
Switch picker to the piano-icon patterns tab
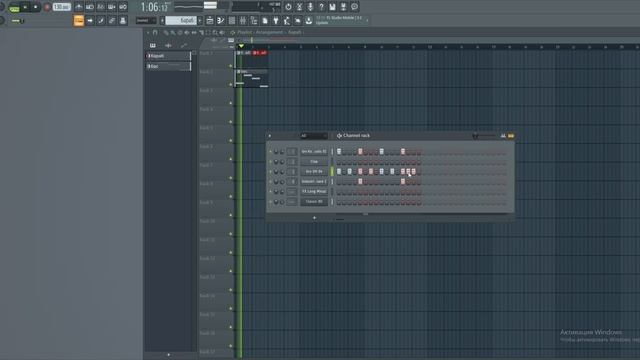pyautogui.click(x=153, y=45)
